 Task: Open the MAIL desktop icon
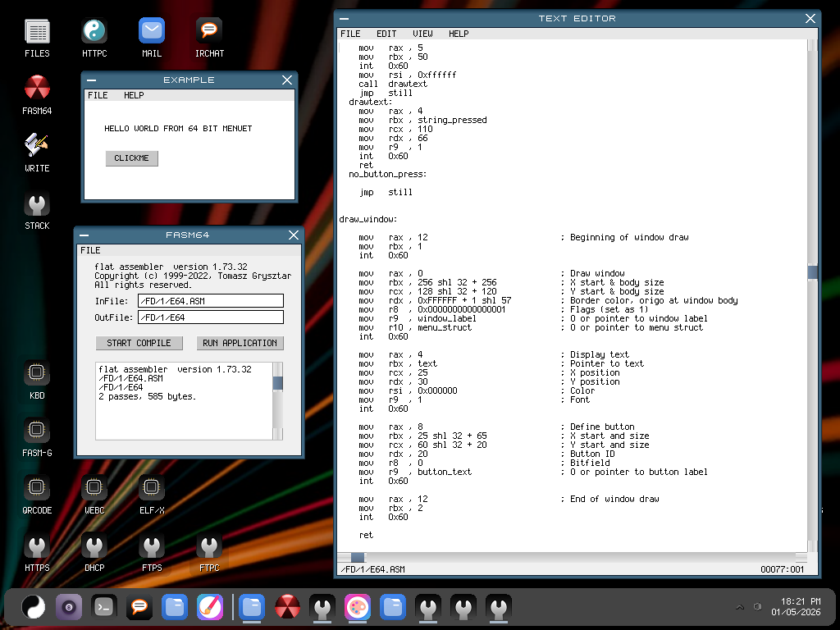coord(152,38)
